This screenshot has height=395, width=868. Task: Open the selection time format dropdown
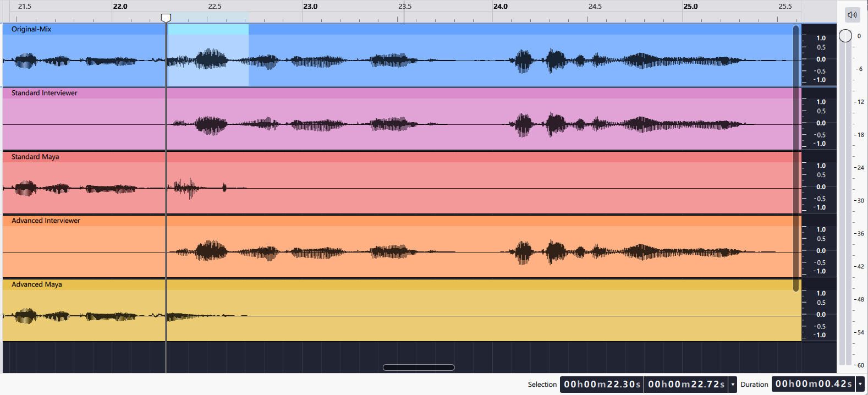[733, 384]
